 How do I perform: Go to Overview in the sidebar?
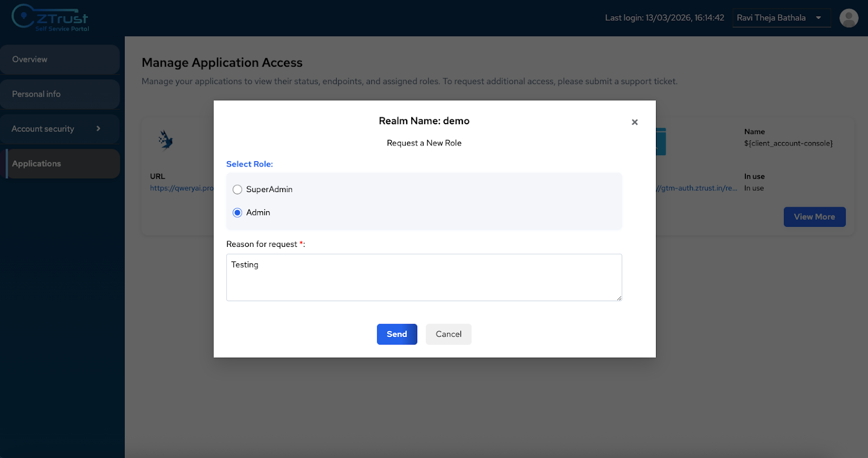coord(60,60)
